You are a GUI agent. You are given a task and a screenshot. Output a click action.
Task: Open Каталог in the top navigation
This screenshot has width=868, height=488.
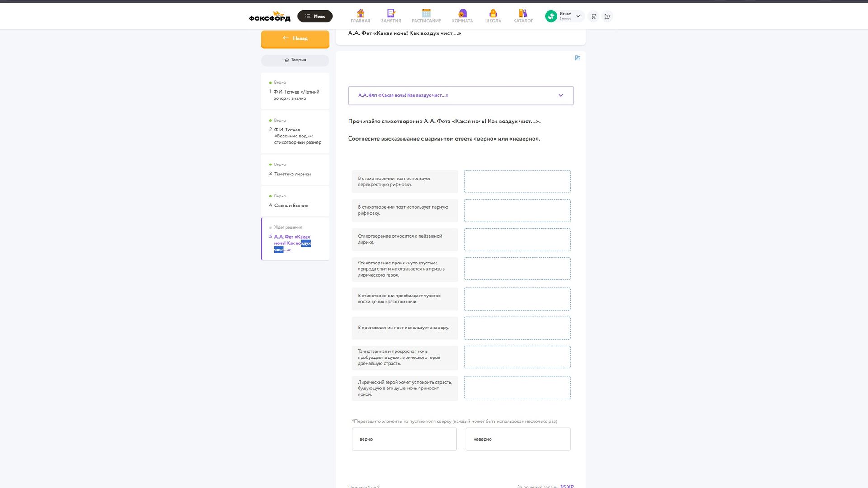(523, 16)
